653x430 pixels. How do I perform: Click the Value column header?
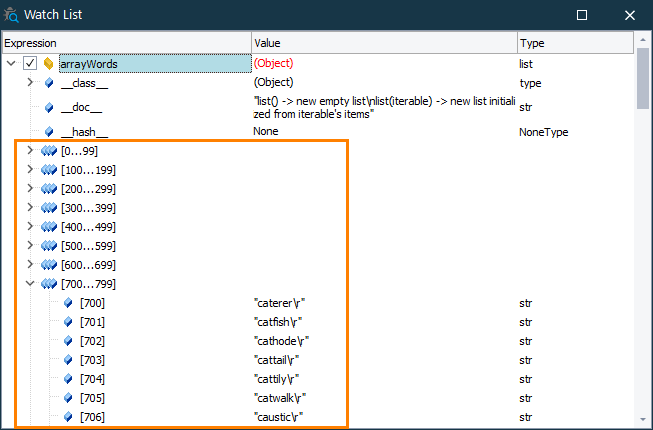click(383, 43)
